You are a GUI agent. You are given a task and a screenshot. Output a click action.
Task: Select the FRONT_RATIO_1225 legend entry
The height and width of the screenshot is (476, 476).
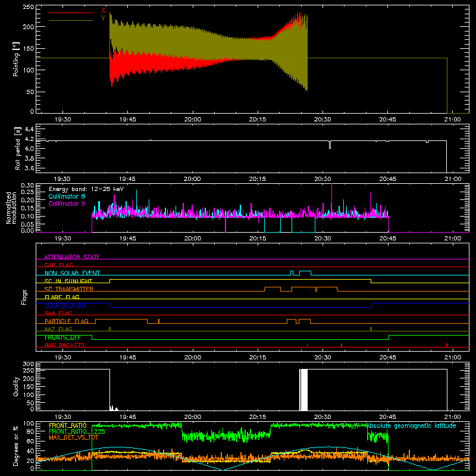click(77, 431)
